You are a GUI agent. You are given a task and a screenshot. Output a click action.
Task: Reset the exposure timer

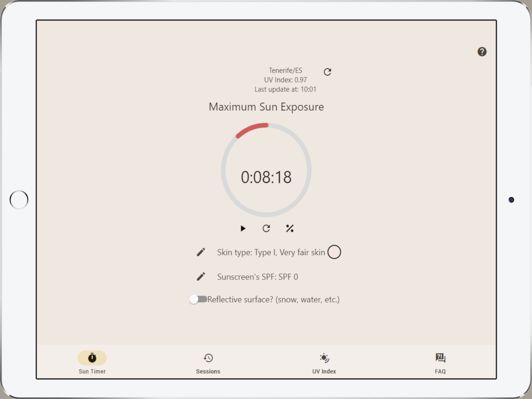tap(266, 228)
